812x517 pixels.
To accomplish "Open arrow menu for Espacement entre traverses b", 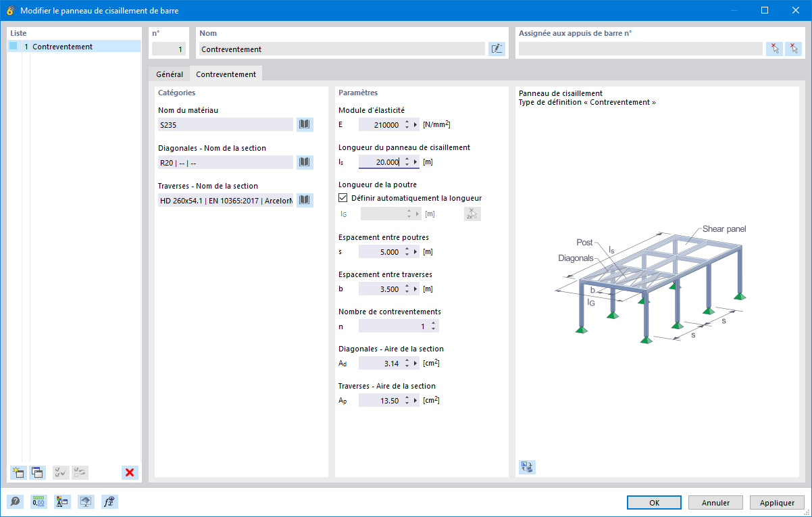I will 415,289.
